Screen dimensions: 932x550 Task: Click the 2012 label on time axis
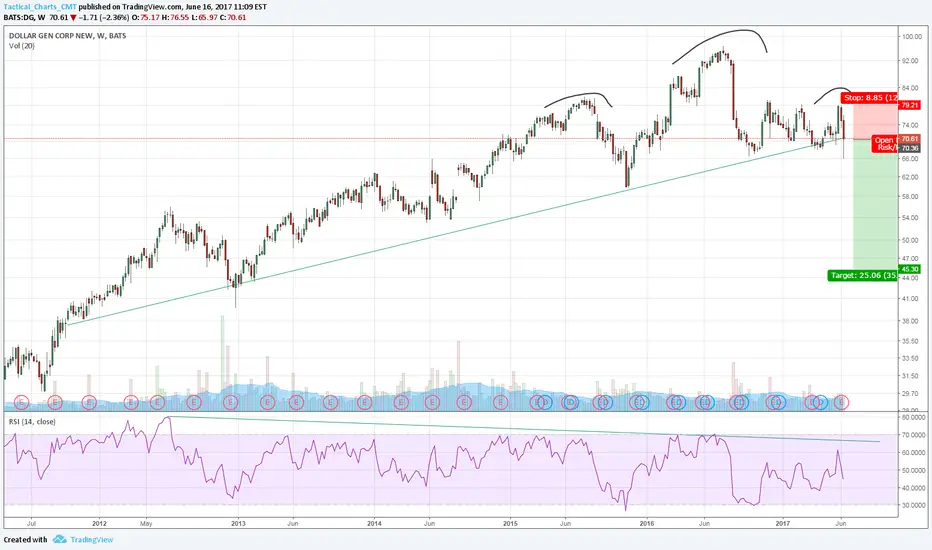coord(99,524)
